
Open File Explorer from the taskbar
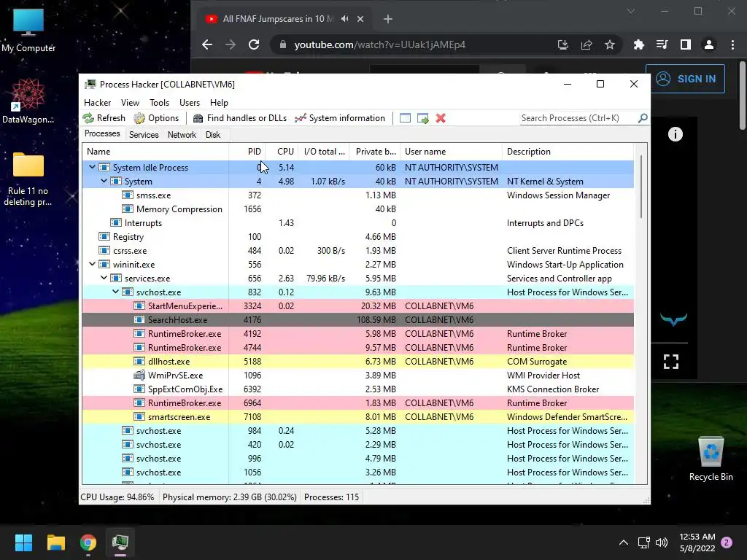click(x=55, y=542)
